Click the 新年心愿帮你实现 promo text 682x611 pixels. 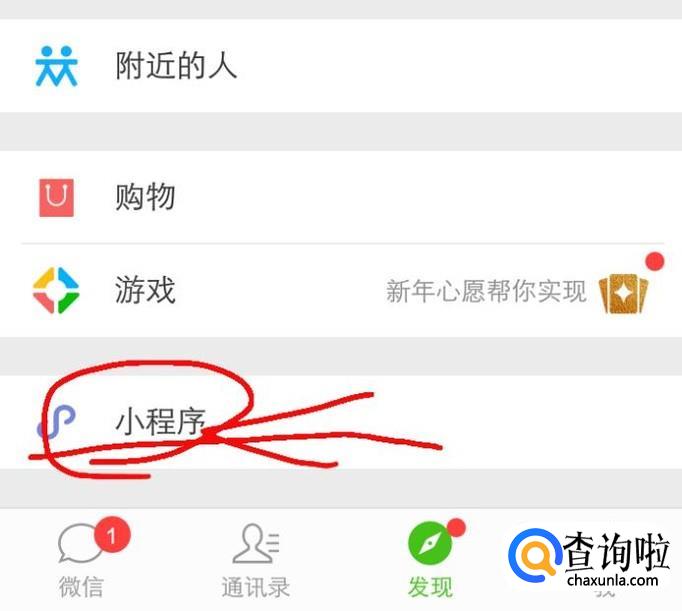(486, 291)
